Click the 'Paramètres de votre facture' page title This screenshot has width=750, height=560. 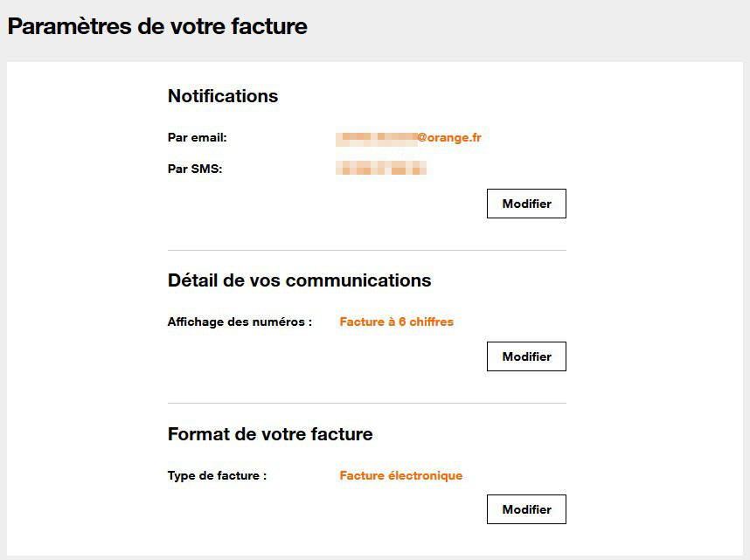click(x=157, y=26)
